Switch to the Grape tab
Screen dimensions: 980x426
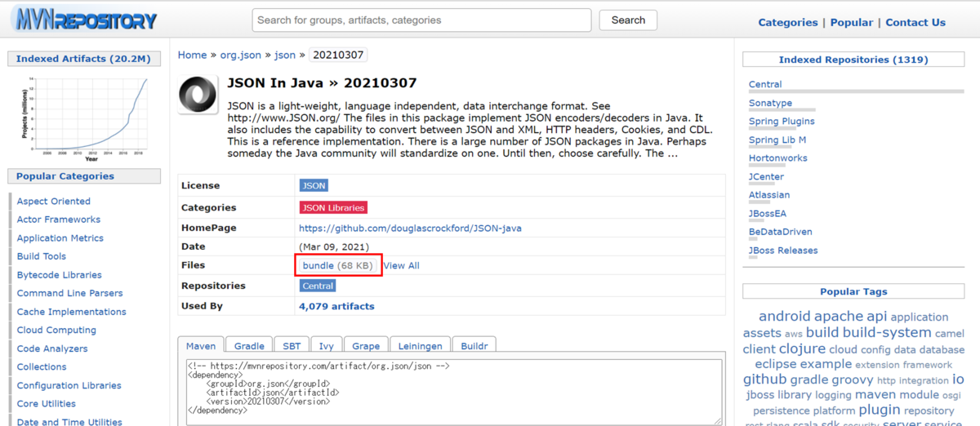pos(365,345)
